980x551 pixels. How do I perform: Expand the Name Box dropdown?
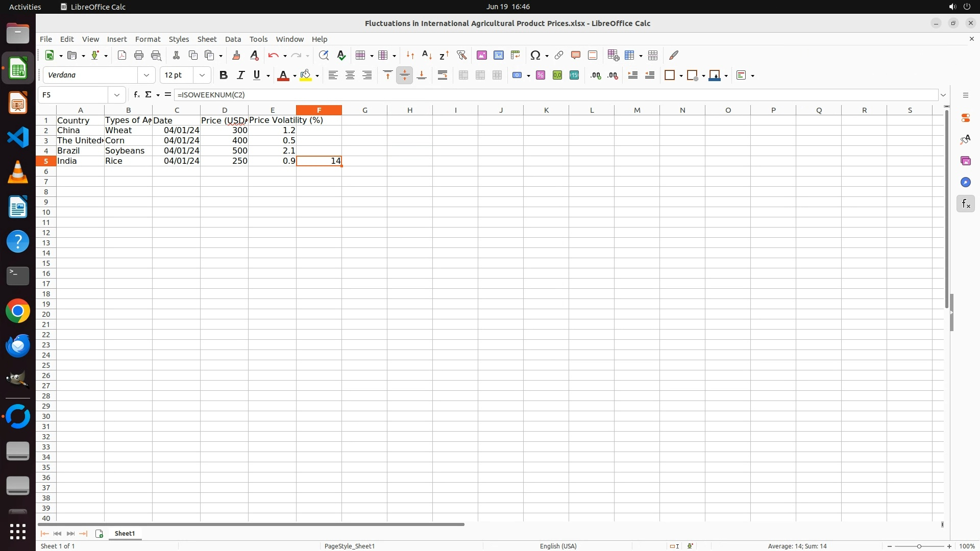(x=117, y=95)
